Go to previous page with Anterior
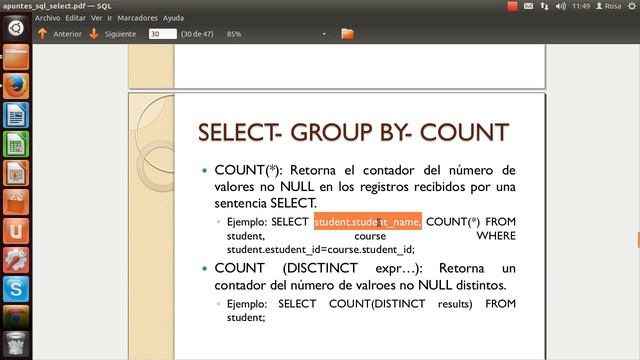Viewport: 640px width, 360px height. (x=67, y=34)
